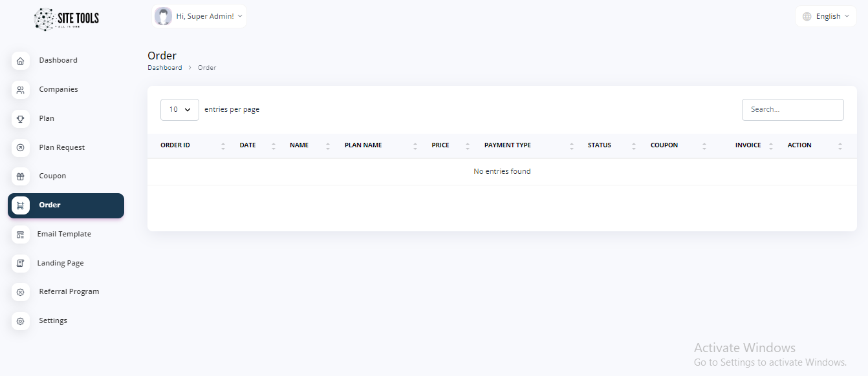Click the Landing Page icon in sidebar
The image size is (868, 376).
pyautogui.click(x=21, y=264)
